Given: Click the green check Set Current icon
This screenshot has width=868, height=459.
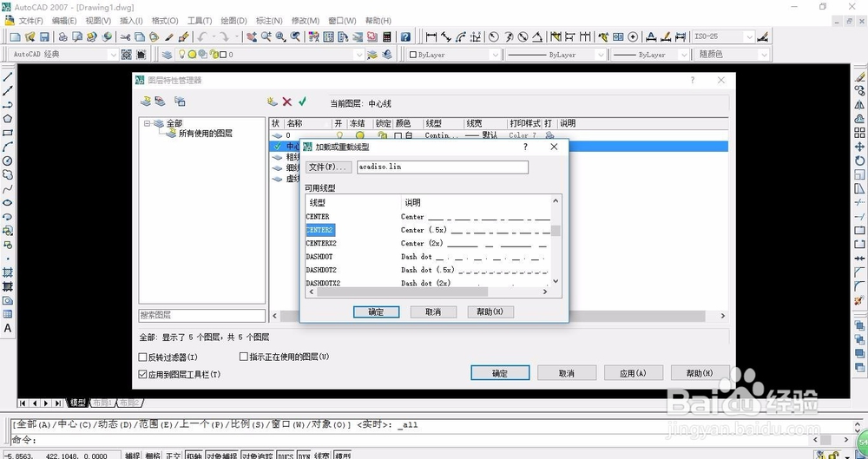Looking at the screenshot, I should (302, 102).
